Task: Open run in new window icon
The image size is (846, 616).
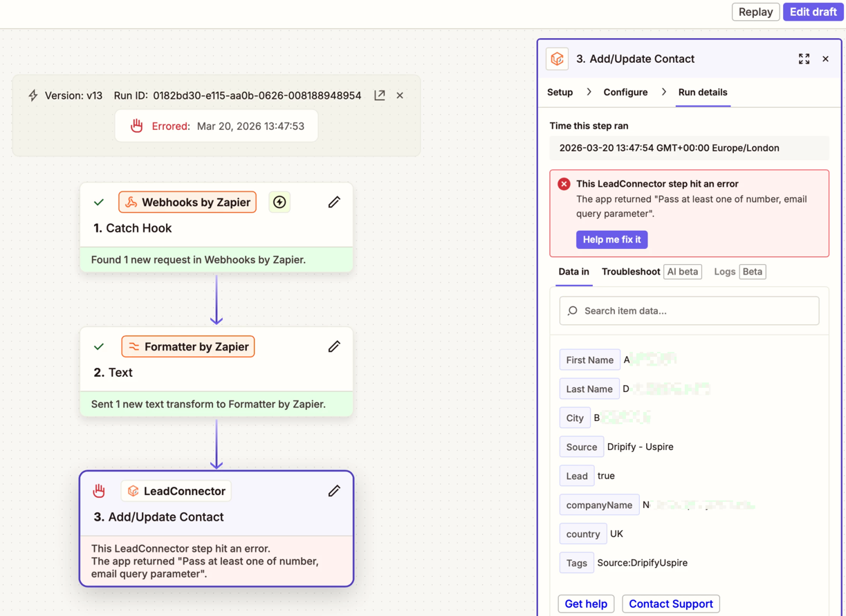Action: click(x=380, y=95)
